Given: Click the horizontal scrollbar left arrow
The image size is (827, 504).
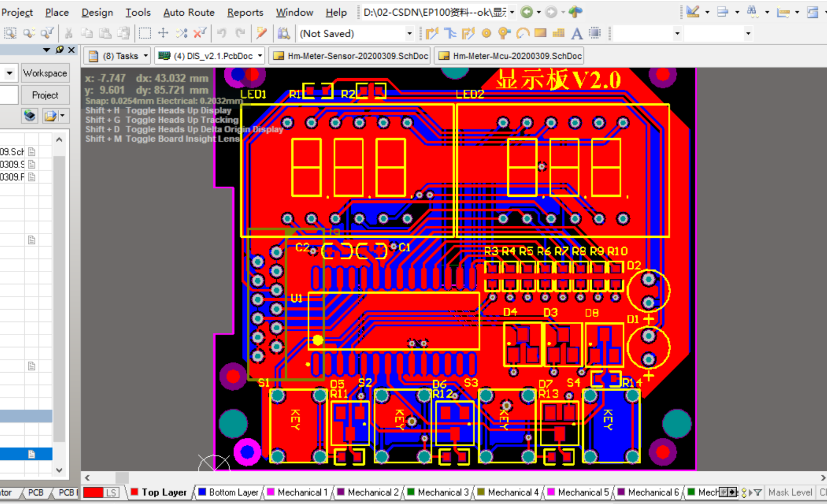Looking at the screenshot, I should pos(87,478).
